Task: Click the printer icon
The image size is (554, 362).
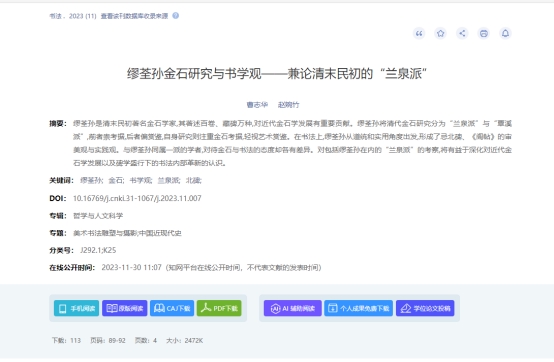Action: [484, 33]
